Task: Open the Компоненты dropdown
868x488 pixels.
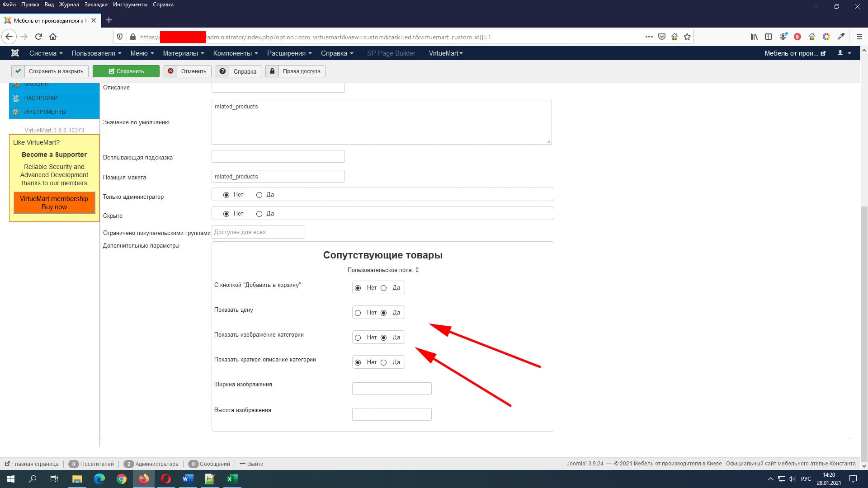Action: [x=236, y=53]
